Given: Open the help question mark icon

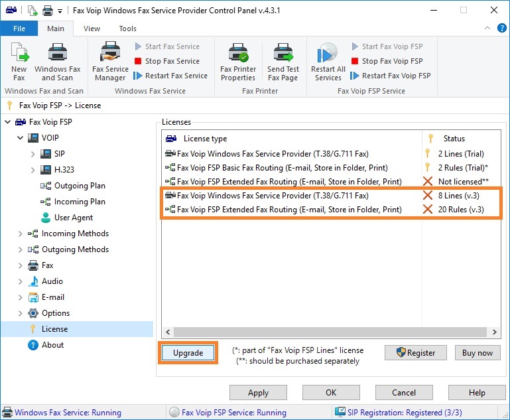Looking at the screenshot, I should (x=502, y=28).
